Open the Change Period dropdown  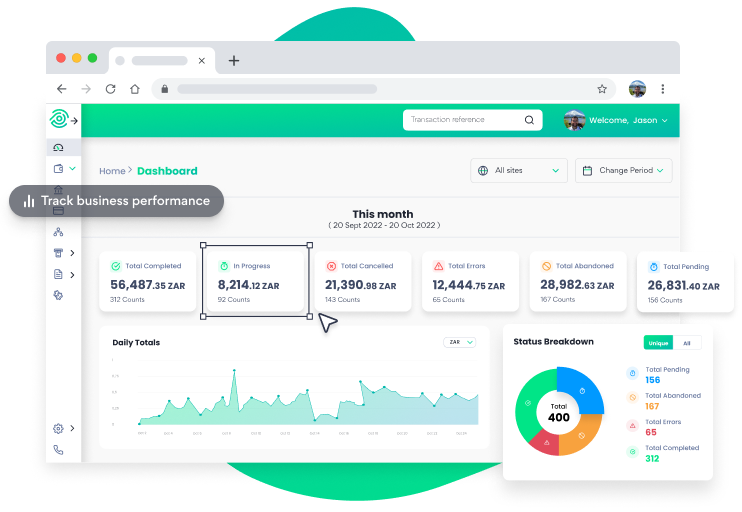(623, 171)
